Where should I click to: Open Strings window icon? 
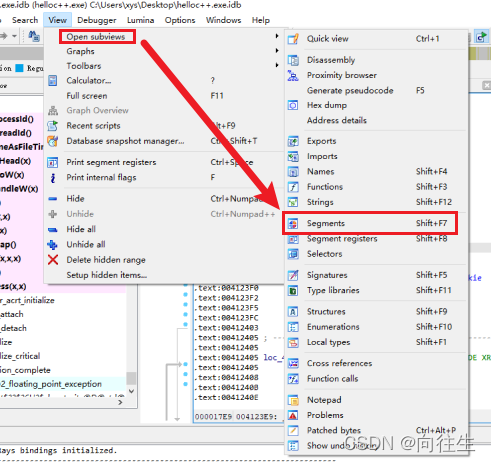[x=293, y=202]
